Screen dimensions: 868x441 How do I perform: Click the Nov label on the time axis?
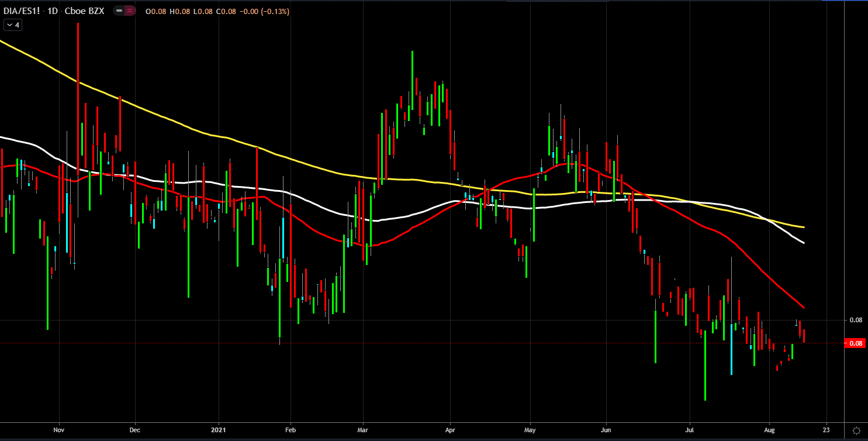pyautogui.click(x=58, y=431)
